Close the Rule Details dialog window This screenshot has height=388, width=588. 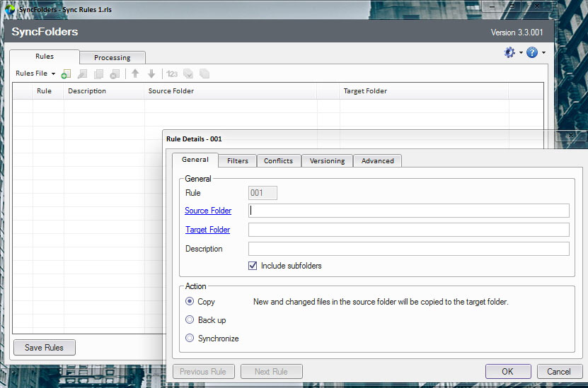click(571, 135)
